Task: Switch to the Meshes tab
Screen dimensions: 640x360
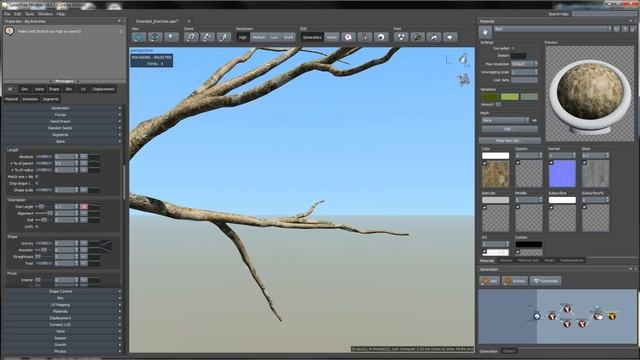Action: click(506, 260)
